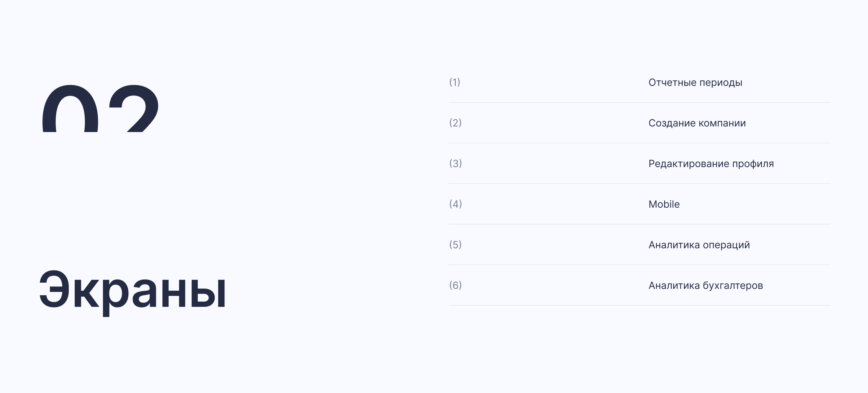This screenshot has height=393, width=868.
Task: Click the list number "(4)"
Action: click(455, 204)
